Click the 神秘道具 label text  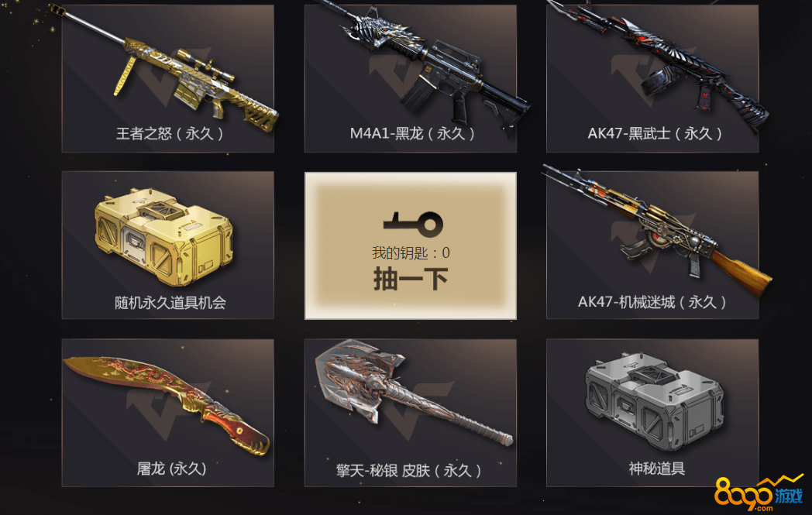point(656,469)
